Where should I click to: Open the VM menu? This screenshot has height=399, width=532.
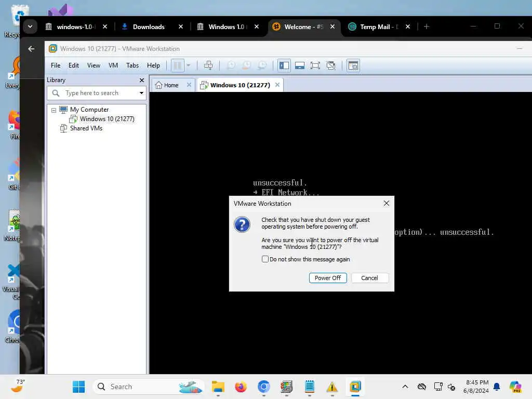point(113,65)
